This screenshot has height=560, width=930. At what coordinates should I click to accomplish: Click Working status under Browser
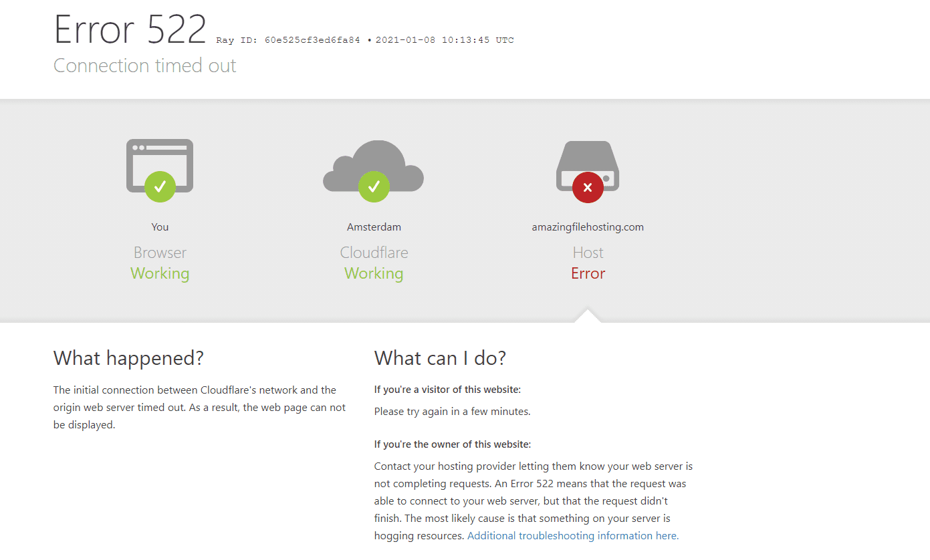click(x=160, y=273)
